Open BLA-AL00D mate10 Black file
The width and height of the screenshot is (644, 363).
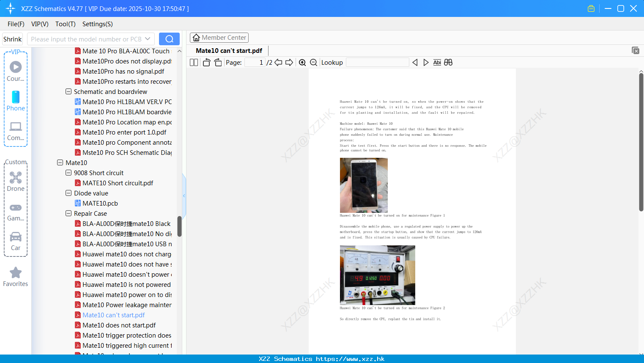point(123,223)
